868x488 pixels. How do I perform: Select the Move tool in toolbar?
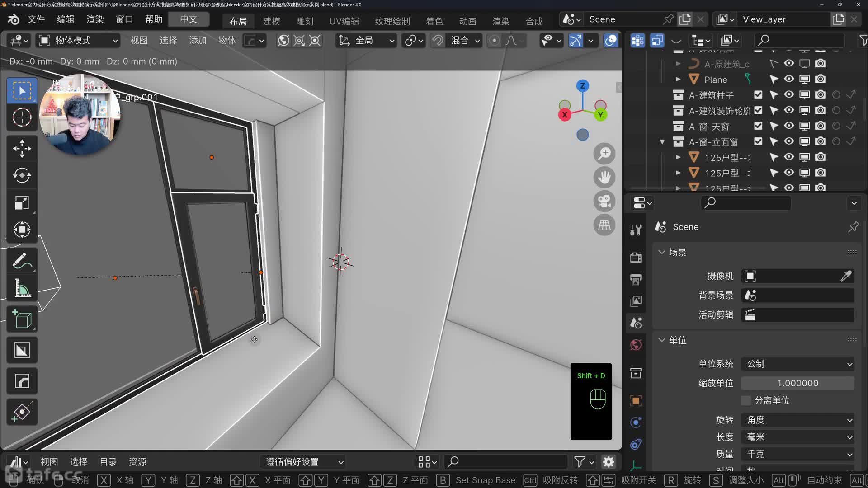22,148
